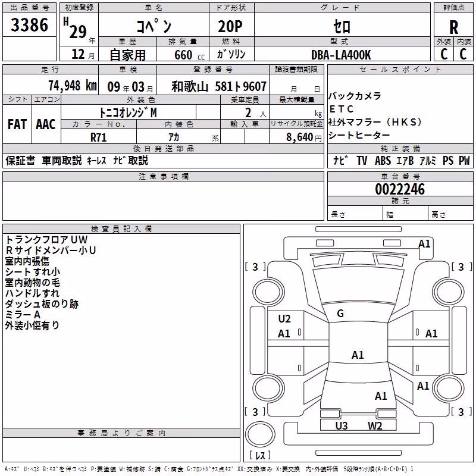
Task: Click inspector note ダッシュ板のり跡
Action: [42, 304]
